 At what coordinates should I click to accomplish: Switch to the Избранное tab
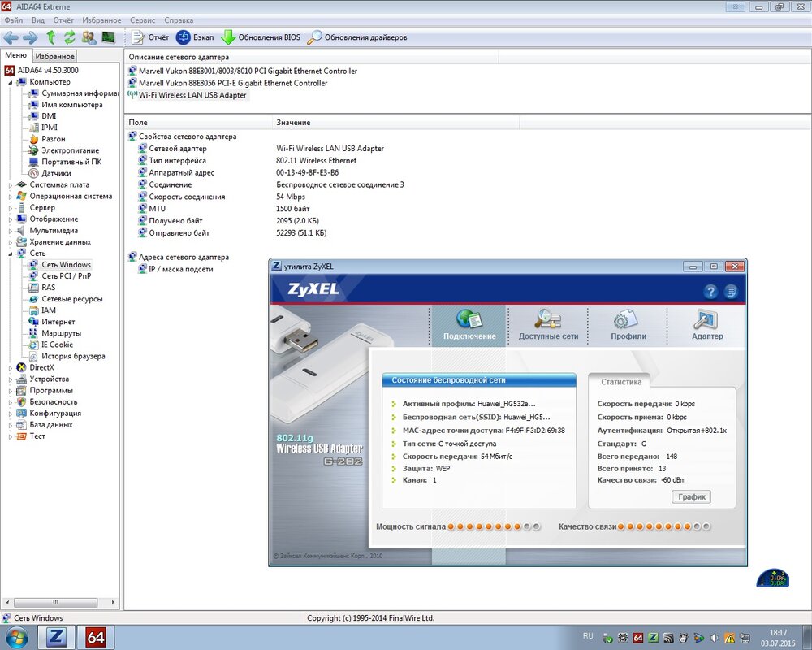[x=55, y=56]
